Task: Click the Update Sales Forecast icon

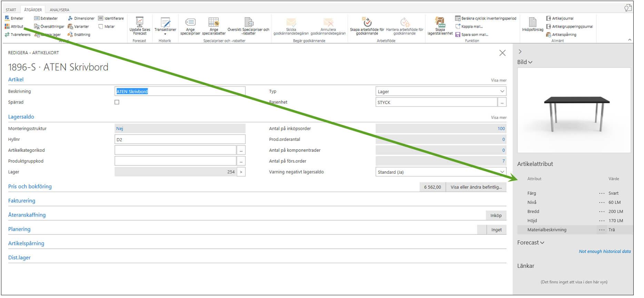Action: [140, 22]
